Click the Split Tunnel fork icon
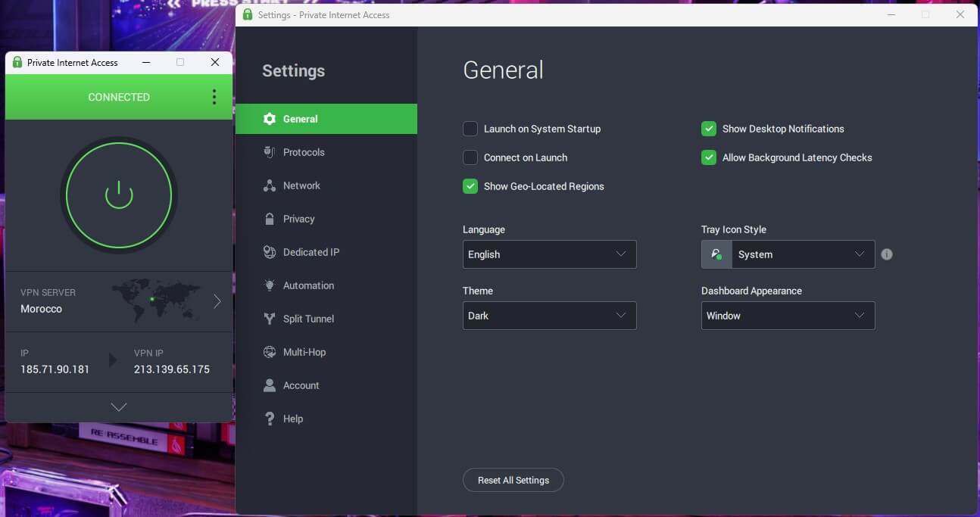This screenshot has height=517, width=980. click(x=269, y=319)
